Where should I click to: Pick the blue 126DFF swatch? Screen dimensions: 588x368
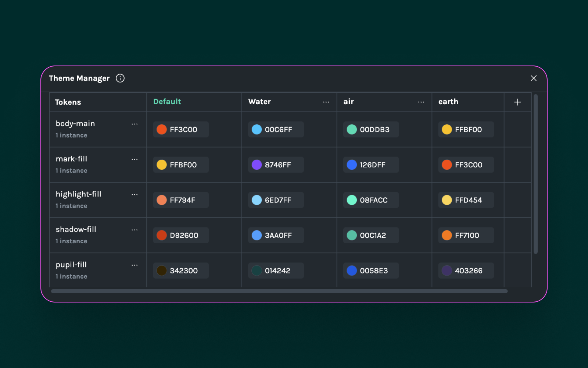[352, 165]
